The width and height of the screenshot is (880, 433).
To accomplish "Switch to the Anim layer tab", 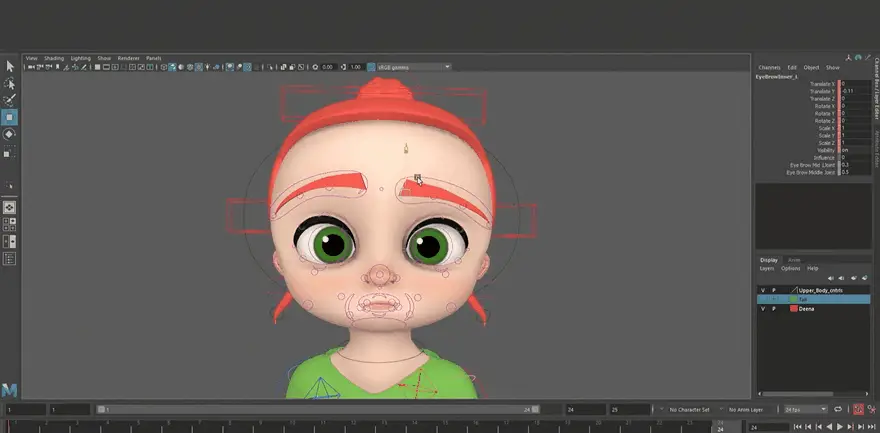I will tap(794, 260).
